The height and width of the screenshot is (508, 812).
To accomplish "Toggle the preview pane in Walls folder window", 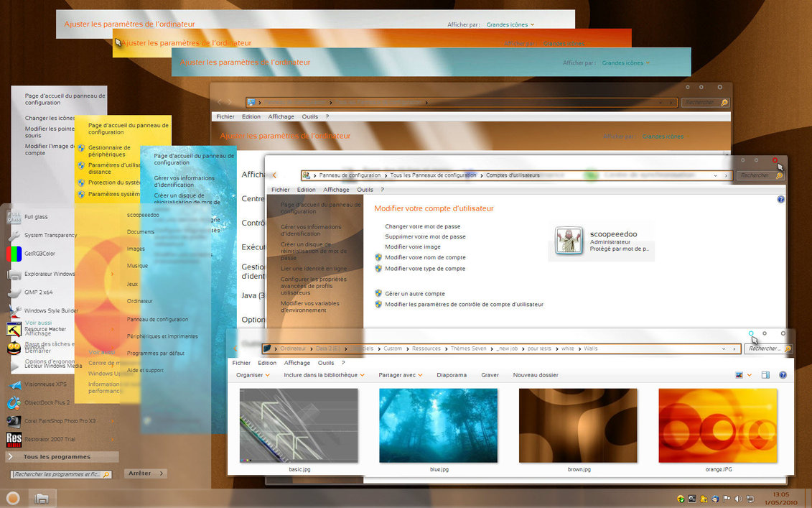I will tap(765, 375).
